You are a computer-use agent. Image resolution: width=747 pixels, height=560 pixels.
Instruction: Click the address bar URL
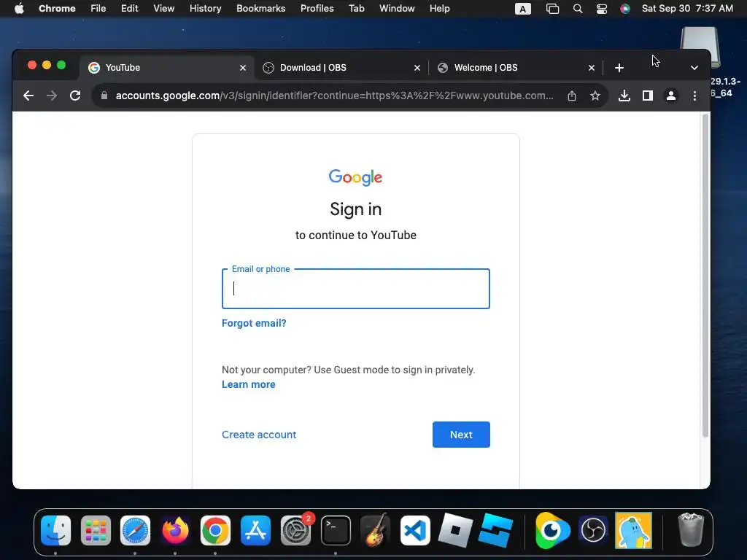pyautogui.click(x=334, y=96)
